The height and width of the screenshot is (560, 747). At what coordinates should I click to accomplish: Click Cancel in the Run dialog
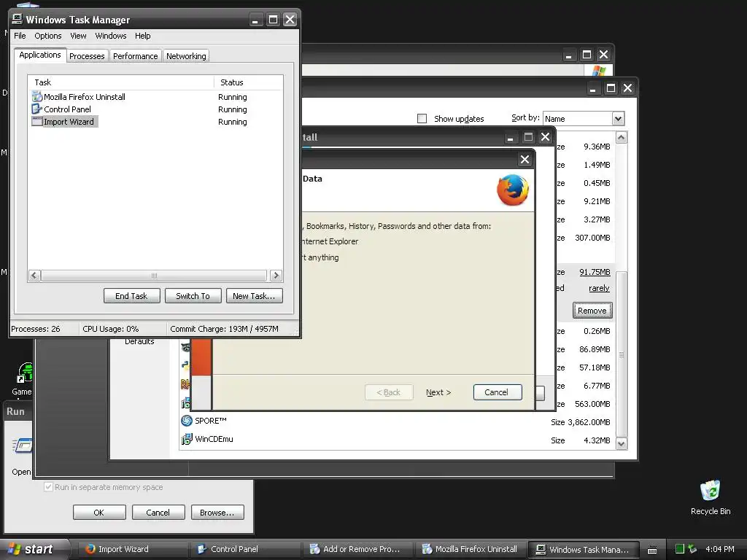pos(158,513)
